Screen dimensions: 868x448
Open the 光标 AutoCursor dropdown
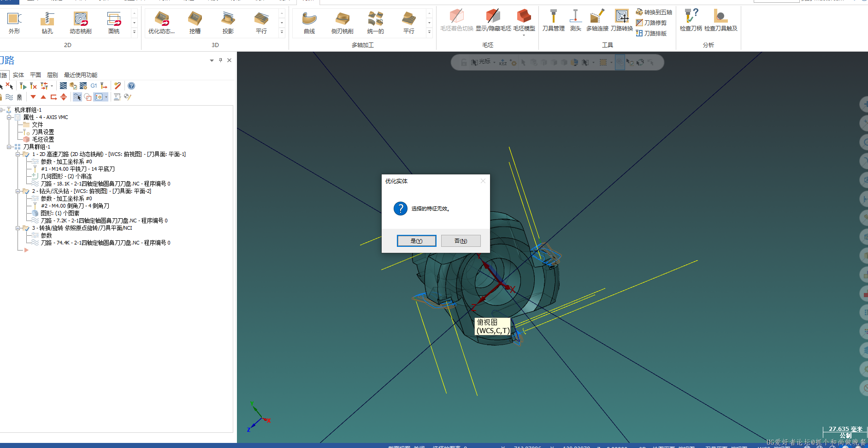[495, 62]
